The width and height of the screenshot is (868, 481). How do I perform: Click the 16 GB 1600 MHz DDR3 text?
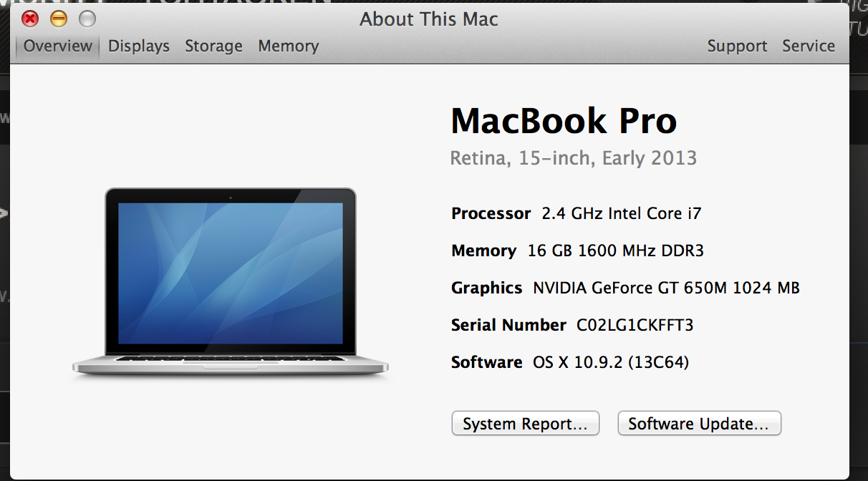click(615, 251)
